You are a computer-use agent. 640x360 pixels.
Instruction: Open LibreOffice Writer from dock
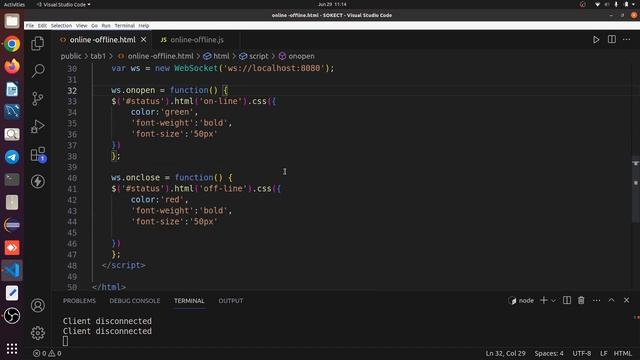12,89
